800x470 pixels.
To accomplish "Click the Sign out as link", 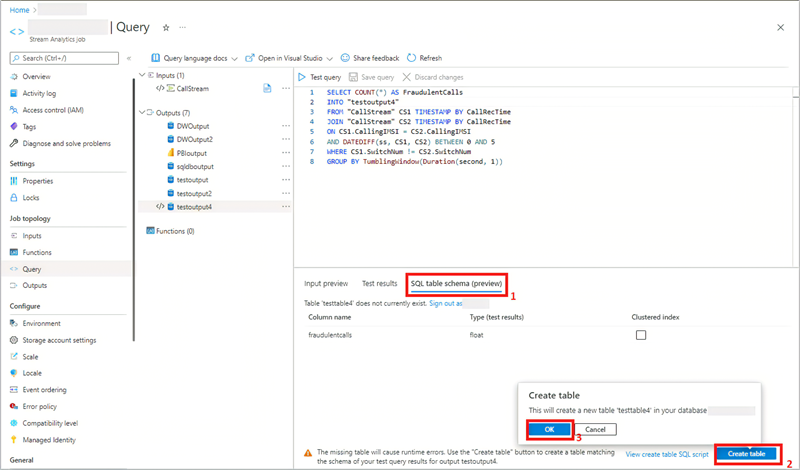I will (446, 304).
